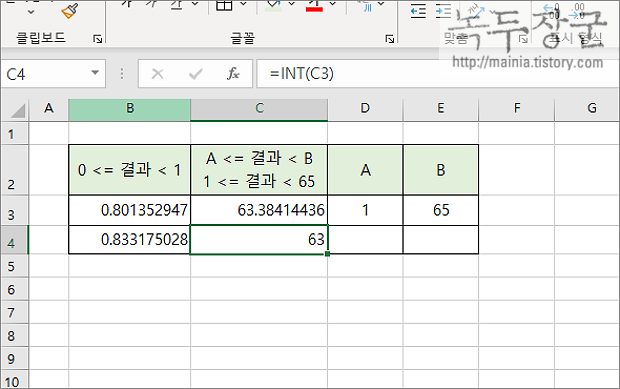The height and width of the screenshot is (389, 620).
Task: Select row 2 header
Action: click(15, 170)
